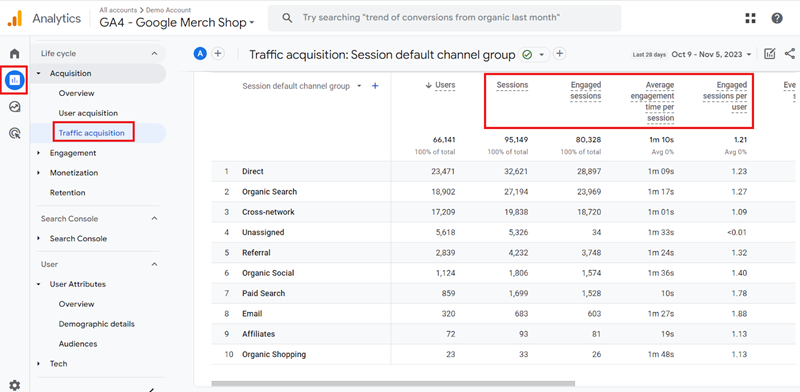Open Demographic details report
Screen dimensions: 800x392
(96, 324)
